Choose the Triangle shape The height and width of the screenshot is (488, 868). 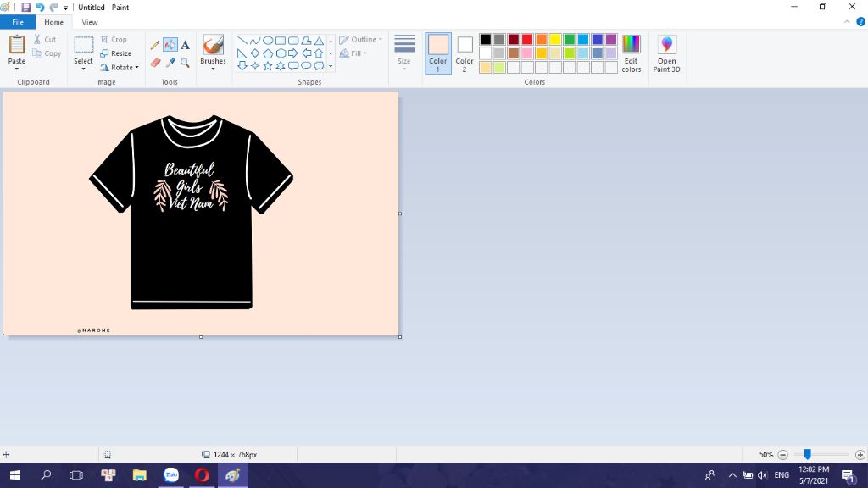(x=319, y=41)
